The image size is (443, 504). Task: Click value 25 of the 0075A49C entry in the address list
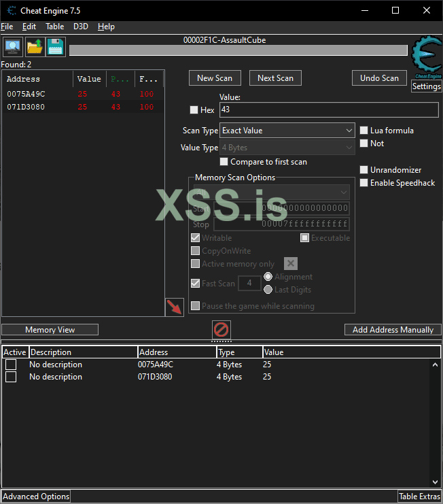coord(267,365)
